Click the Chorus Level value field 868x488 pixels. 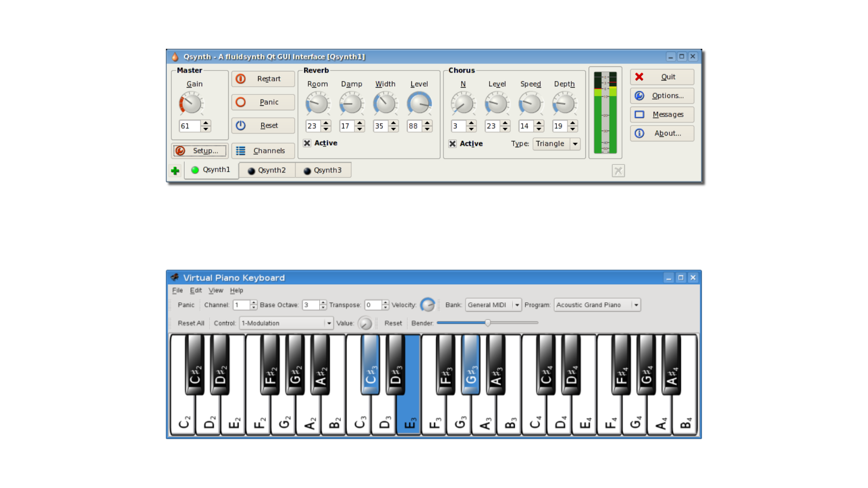(x=492, y=126)
